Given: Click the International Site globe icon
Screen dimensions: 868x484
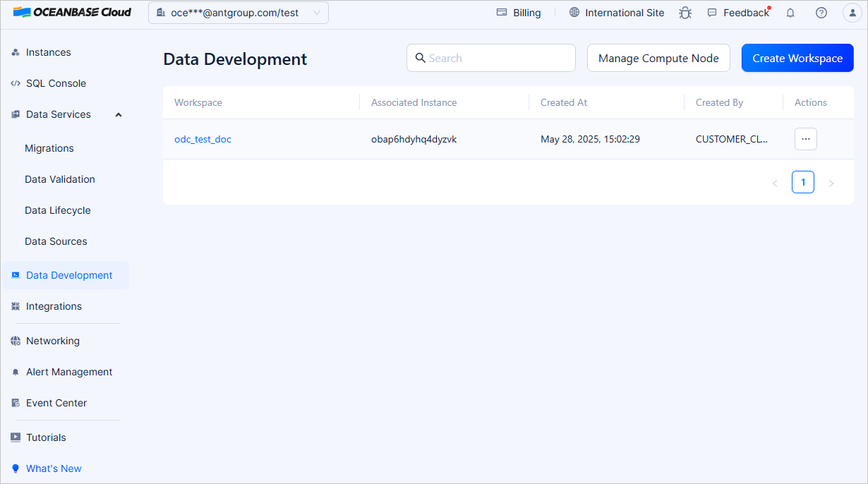Looking at the screenshot, I should [x=574, y=13].
